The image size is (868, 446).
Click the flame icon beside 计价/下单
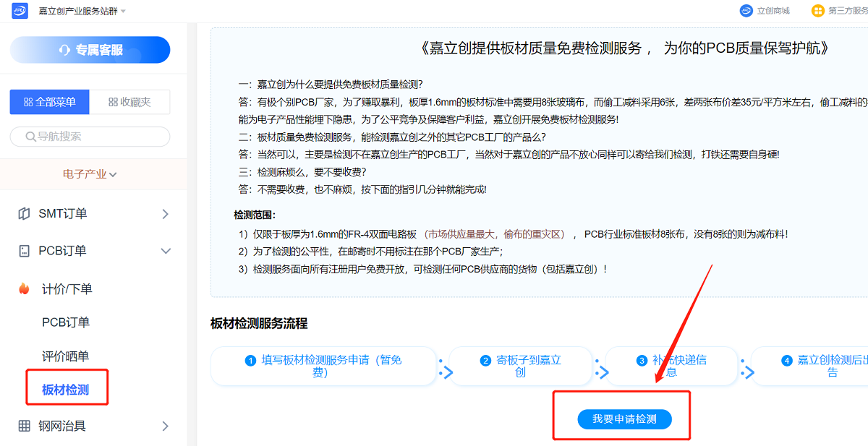coord(24,288)
